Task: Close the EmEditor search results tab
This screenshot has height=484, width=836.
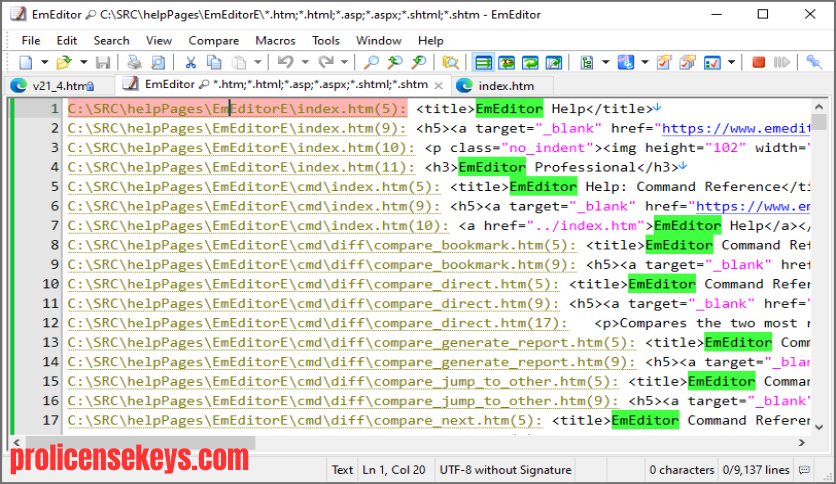Action: [438, 85]
